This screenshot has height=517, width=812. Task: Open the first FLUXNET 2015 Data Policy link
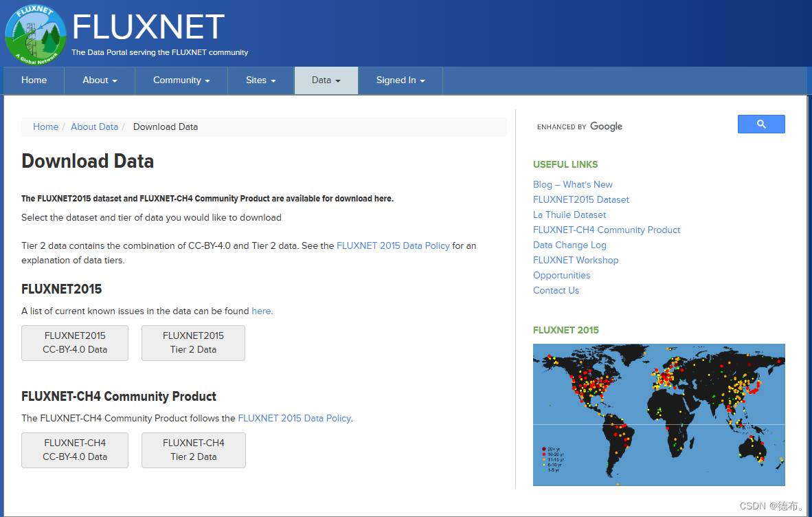click(393, 245)
